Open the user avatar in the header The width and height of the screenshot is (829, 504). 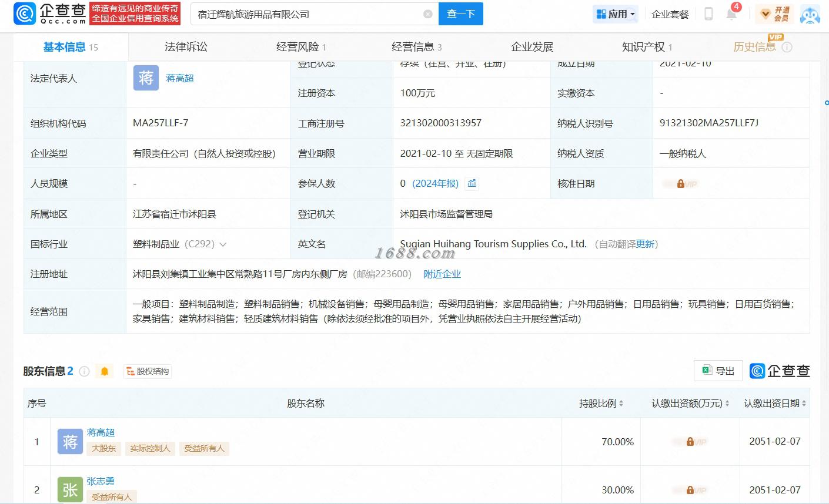[x=810, y=14]
